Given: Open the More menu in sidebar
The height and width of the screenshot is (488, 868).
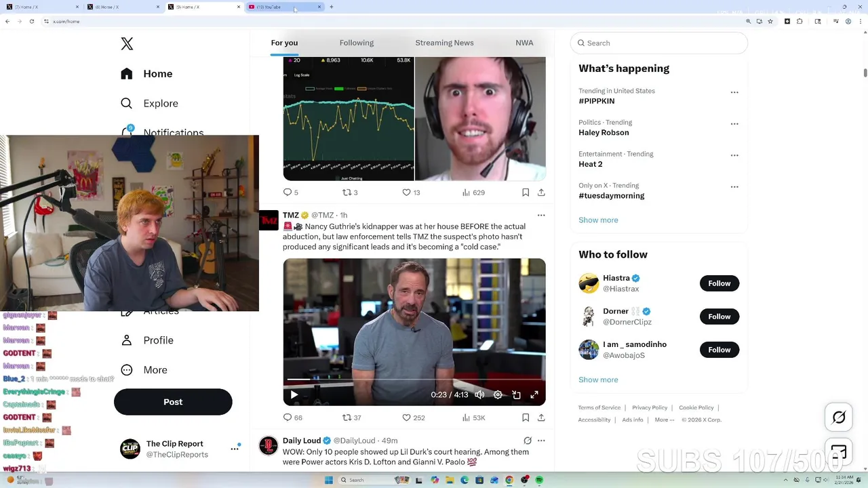Looking at the screenshot, I should [x=144, y=370].
